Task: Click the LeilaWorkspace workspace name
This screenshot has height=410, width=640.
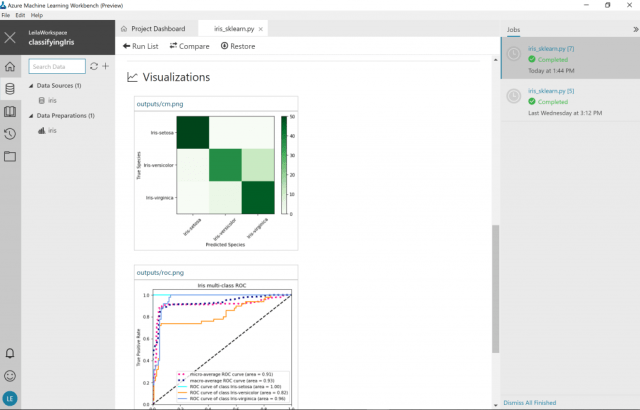Action: pyautogui.click(x=48, y=33)
